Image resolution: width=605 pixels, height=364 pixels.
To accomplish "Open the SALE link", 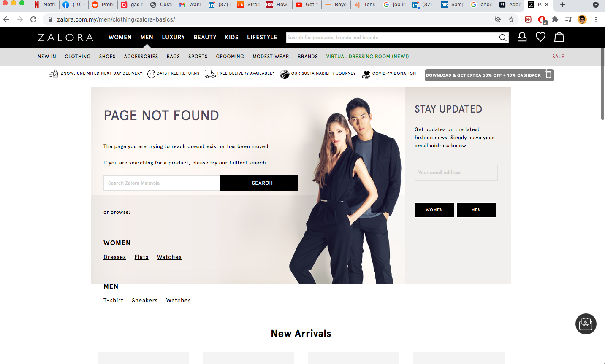I will point(558,57).
